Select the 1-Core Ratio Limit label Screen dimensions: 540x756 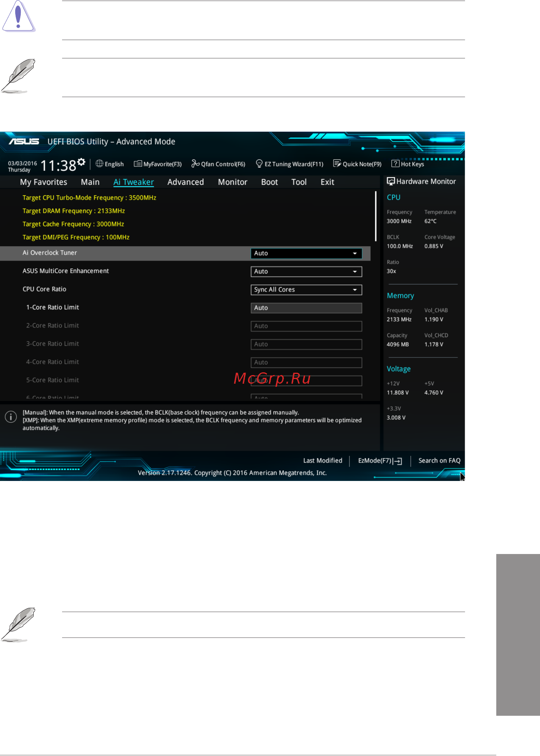[53, 307]
